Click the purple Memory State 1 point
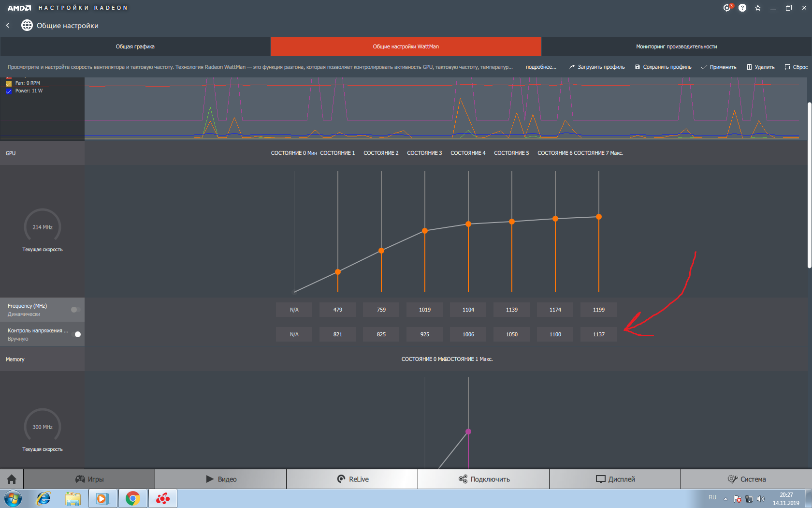 point(468,432)
